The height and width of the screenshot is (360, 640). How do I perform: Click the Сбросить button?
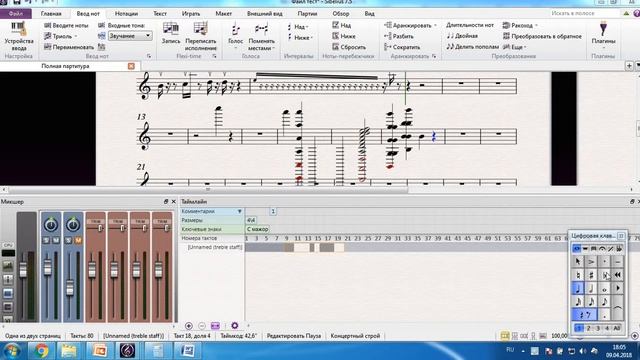click(349, 47)
